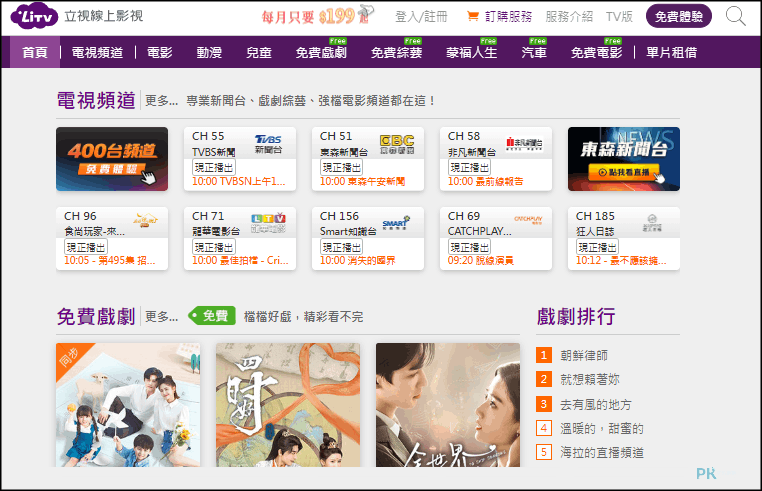Click 免費戲劇 section heading
Viewport: 762px width, 491px height.
coord(96,316)
